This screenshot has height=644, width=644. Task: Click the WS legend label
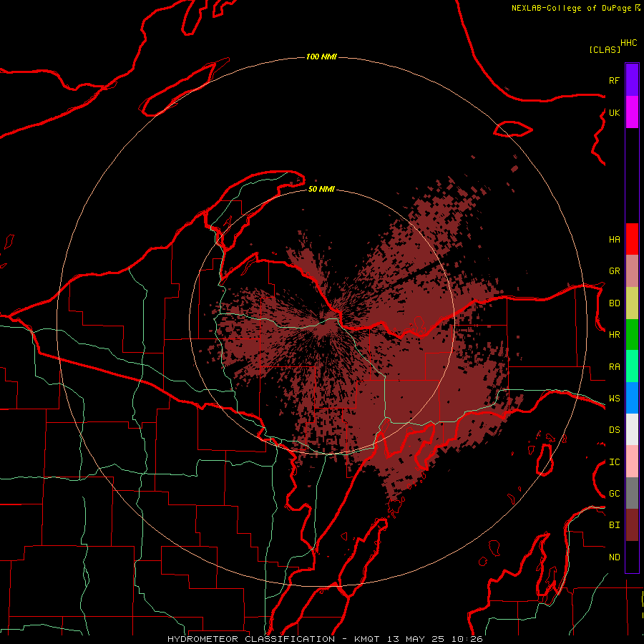click(x=614, y=399)
